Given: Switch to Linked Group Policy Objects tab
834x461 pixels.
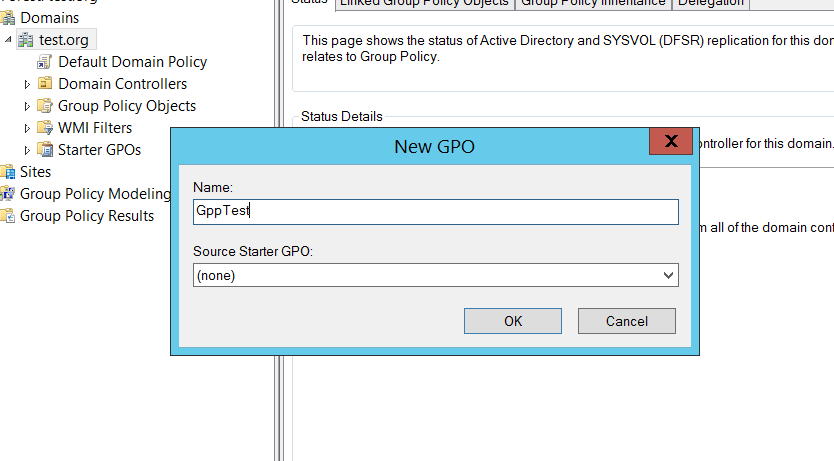Looking at the screenshot, I should (x=425, y=3).
